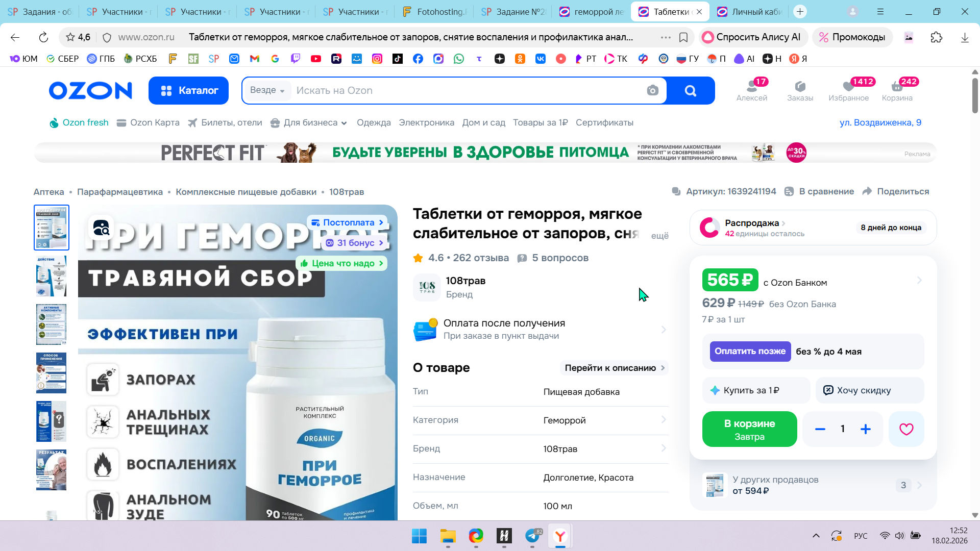Add product to В сравнение

819,191
